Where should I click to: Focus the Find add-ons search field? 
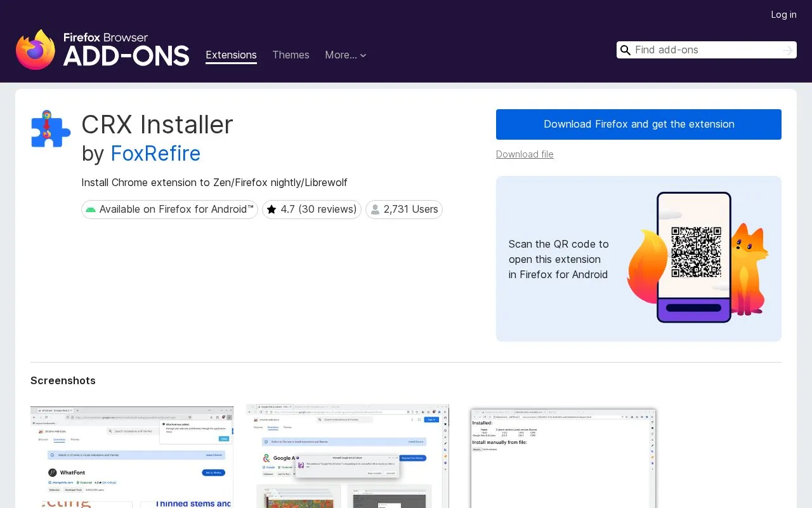(706, 50)
